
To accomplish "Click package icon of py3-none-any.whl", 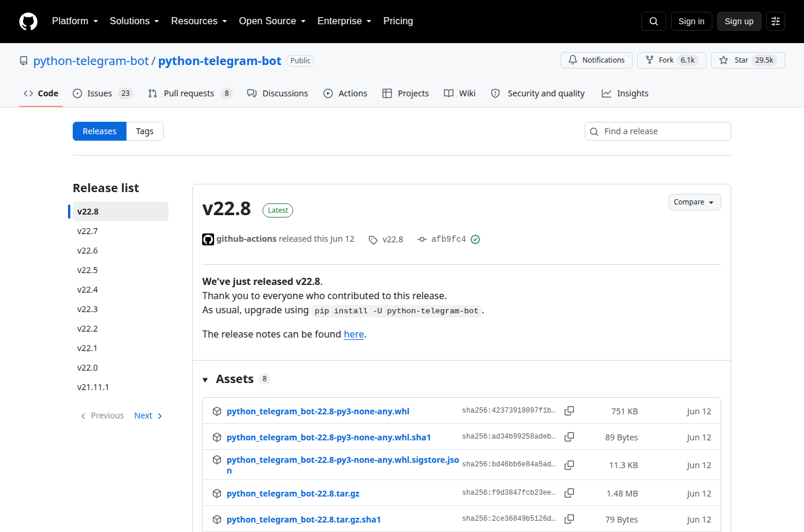I will (217, 411).
